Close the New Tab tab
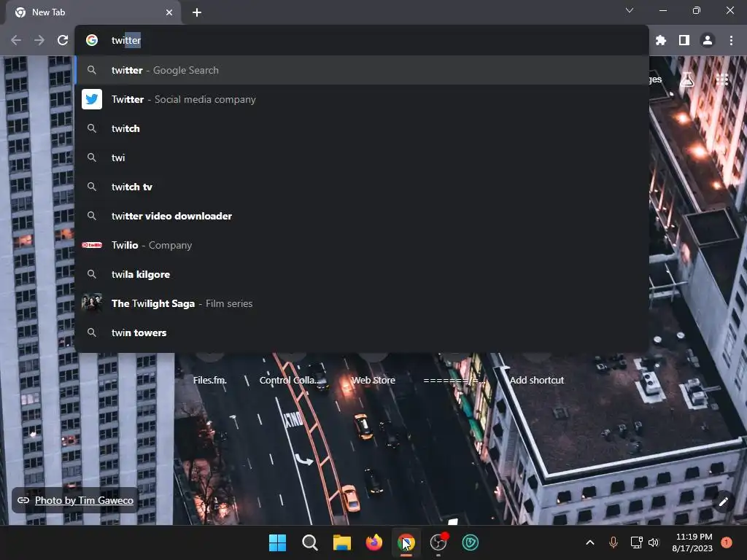Image resolution: width=747 pixels, height=560 pixels. [x=169, y=12]
